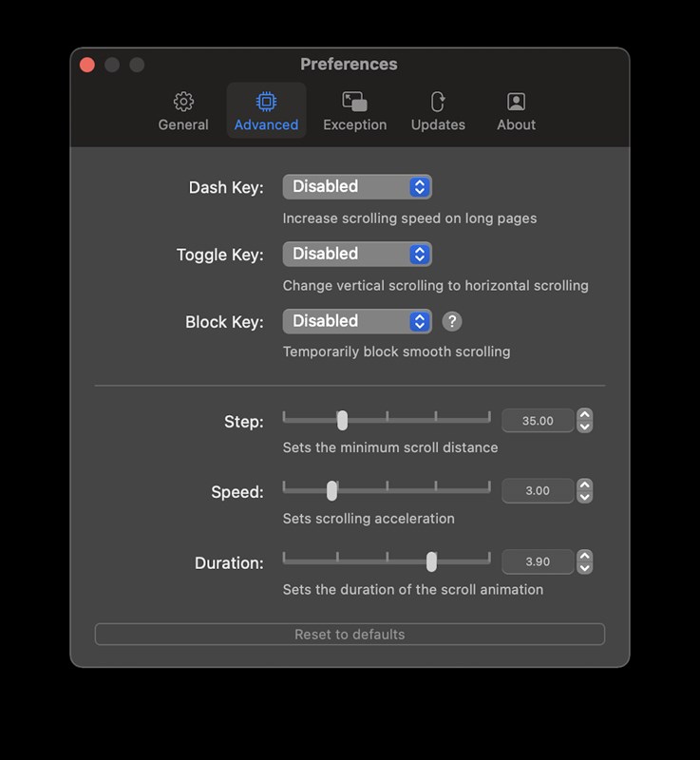Screen dimensions: 700x760
Task: Open the Updates tab
Action: pyautogui.click(x=438, y=111)
